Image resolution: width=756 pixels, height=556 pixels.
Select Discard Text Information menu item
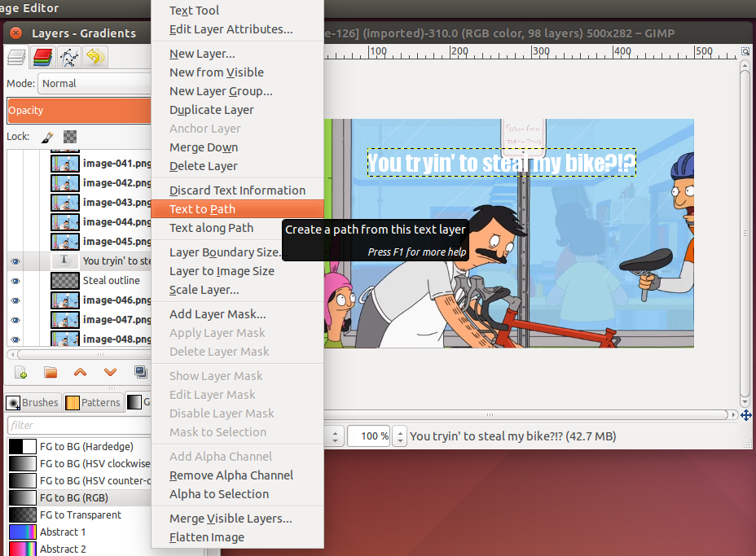pyautogui.click(x=237, y=190)
